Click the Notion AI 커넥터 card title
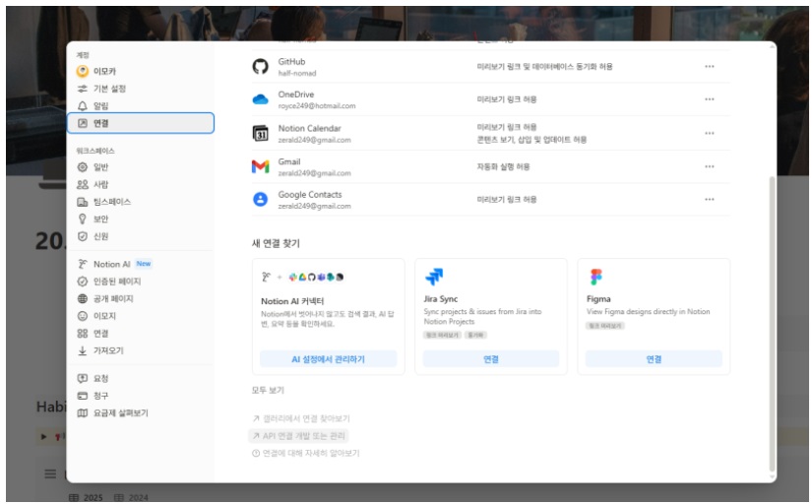 [292, 301]
